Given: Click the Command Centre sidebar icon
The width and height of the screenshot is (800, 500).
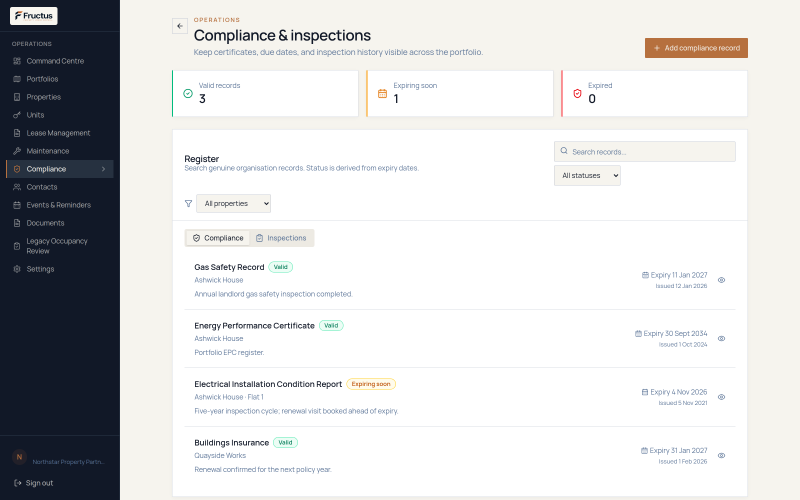Looking at the screenshot, I should coord(17,61).
